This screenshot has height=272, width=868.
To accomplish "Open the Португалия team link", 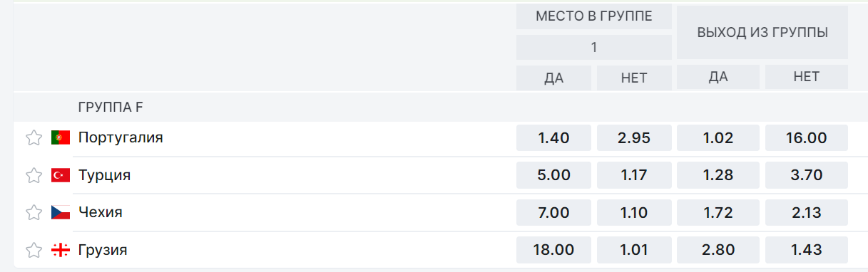I will [x=121, y=137].
